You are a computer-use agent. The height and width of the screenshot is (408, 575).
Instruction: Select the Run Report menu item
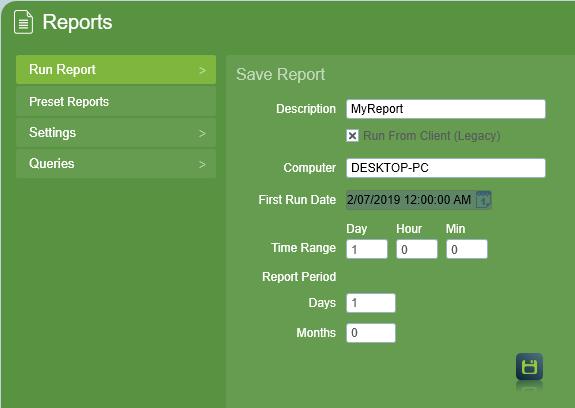point(116,70)
